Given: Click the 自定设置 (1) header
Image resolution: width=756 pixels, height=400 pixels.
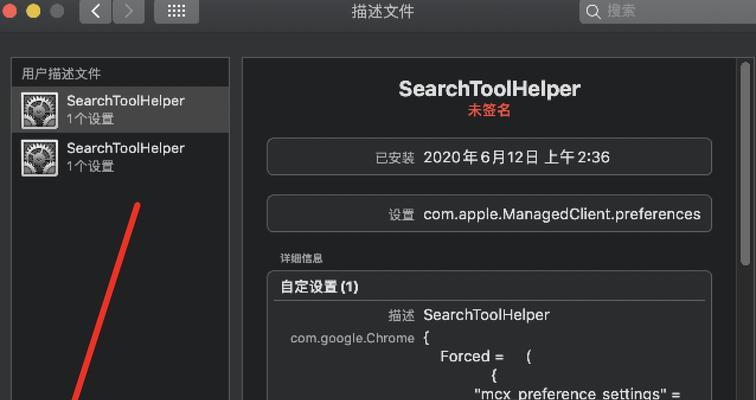Looking at the screenshot, I should click(x=319, y=287).
